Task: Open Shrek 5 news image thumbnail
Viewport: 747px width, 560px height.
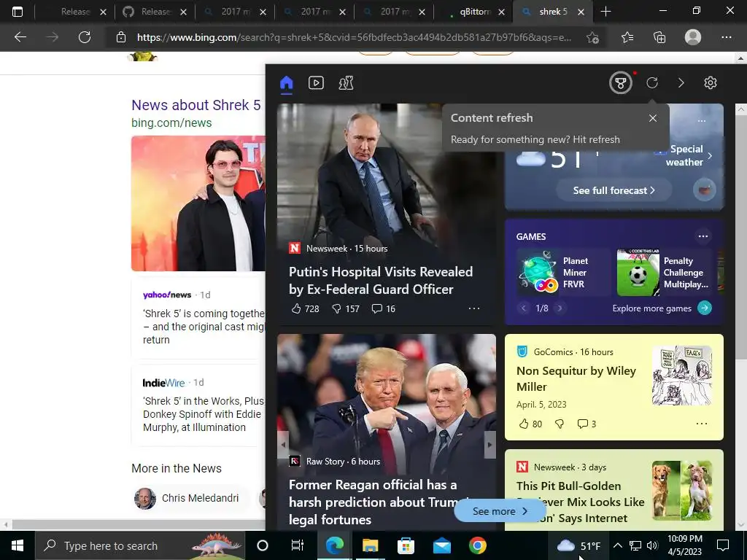Action: [198, 203]
